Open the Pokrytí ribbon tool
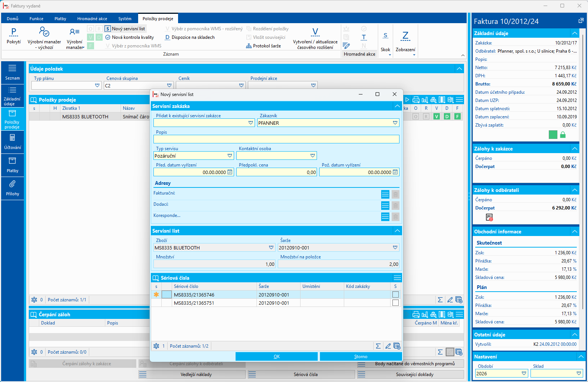 pyautogui.click(x=14, y=37)
